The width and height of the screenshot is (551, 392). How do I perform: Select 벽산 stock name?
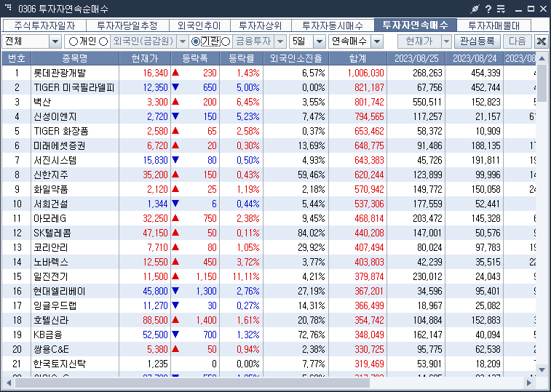42,102
